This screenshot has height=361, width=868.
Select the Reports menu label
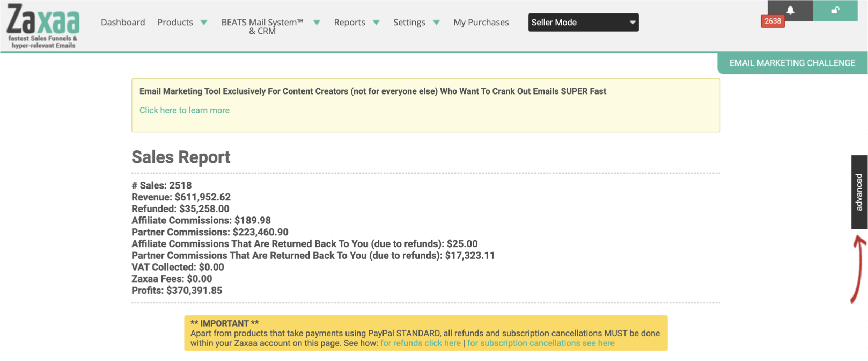tap(349, 23)
